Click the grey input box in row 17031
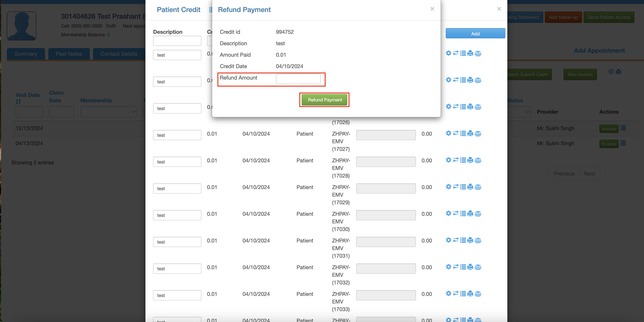Image resolution: width=644 pixels, height=322 pixels. pos(386,242)
